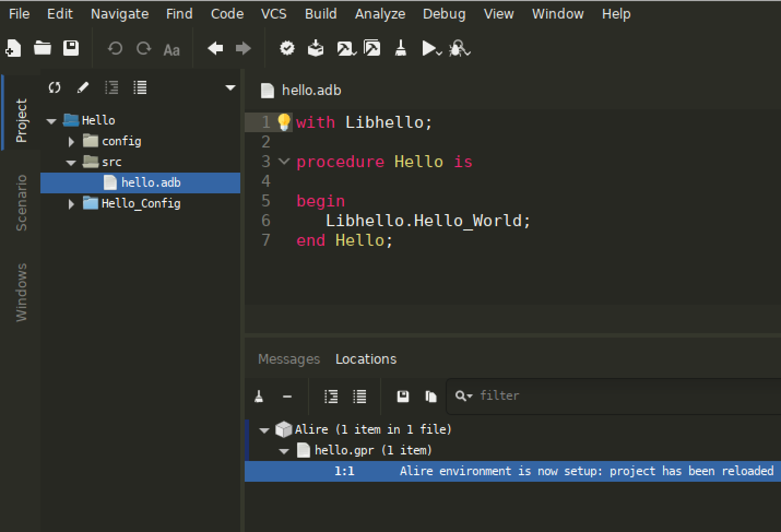781x532 pixels.
Task: Click the minus remove icon in Locations
Action: tap(287, 397)
